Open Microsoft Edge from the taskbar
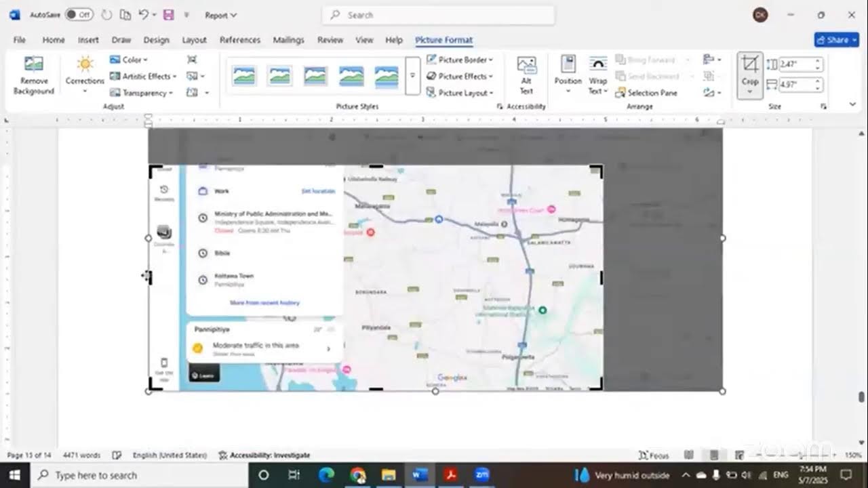Viewport: 868px width, 488px height. (x=327, y=475)
